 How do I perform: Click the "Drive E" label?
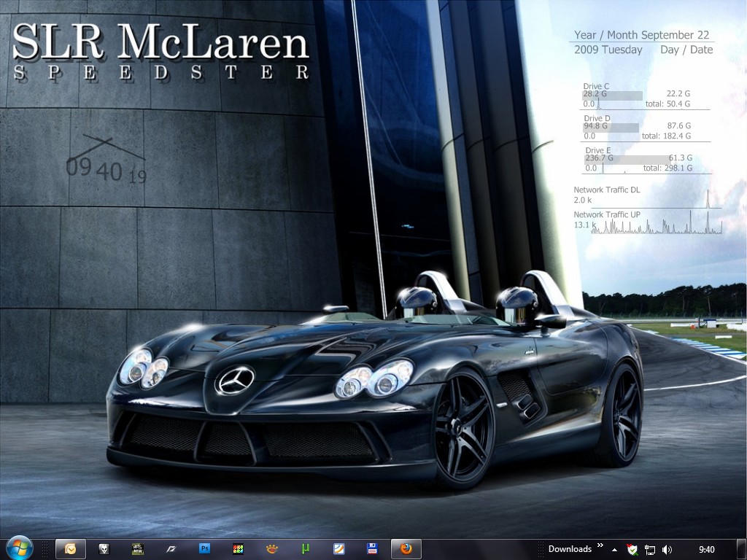point(598,150)
